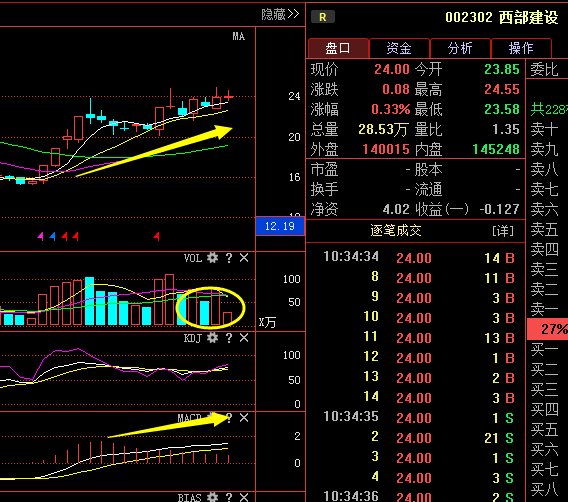Screen dimensions: 568x502
Task: Close the KDJ indicator panel
Action: click(x=244, y=338)
